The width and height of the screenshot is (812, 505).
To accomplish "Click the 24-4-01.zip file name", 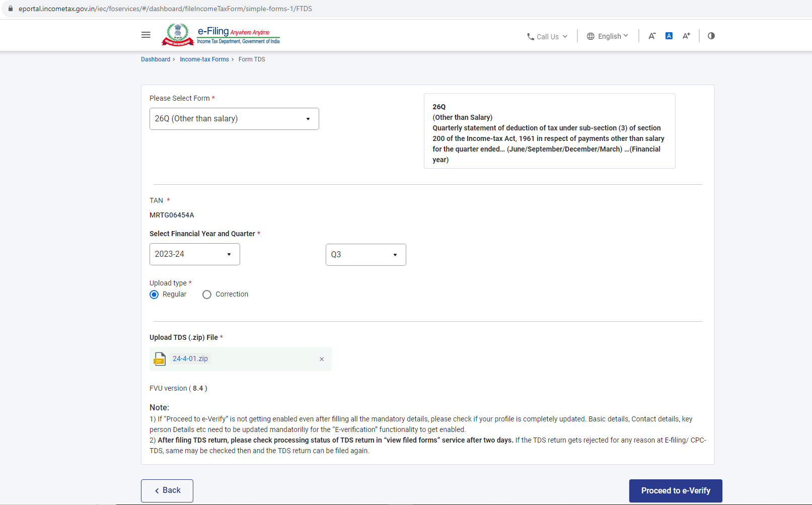I will tap(190, 358).
